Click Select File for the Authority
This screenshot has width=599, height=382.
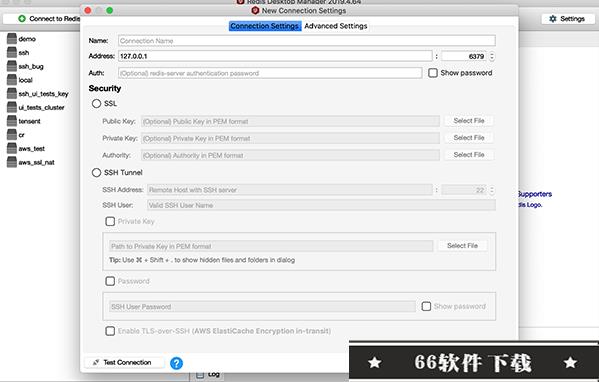[x=469, y=155]
